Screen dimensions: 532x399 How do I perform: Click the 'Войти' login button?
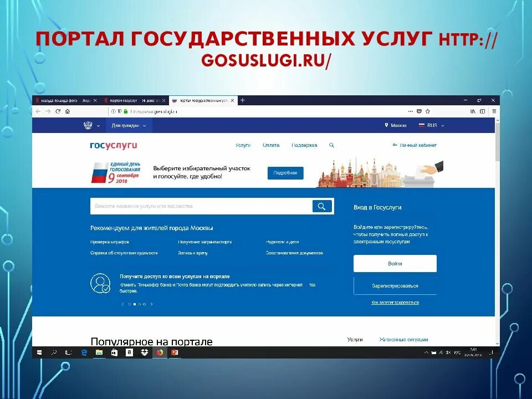(x=395, y=263)
